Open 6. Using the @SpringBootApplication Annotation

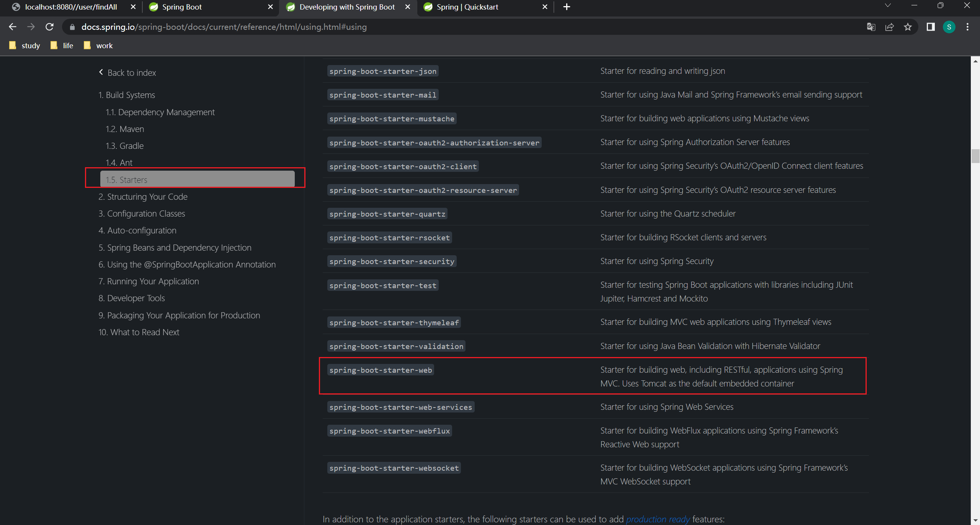(x=187, y=264)
